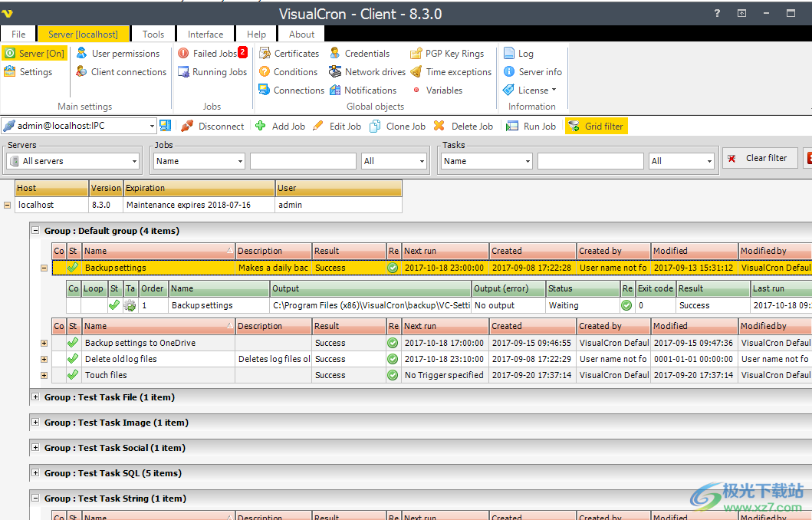Open the License dropdown menu

coord(531,90)
